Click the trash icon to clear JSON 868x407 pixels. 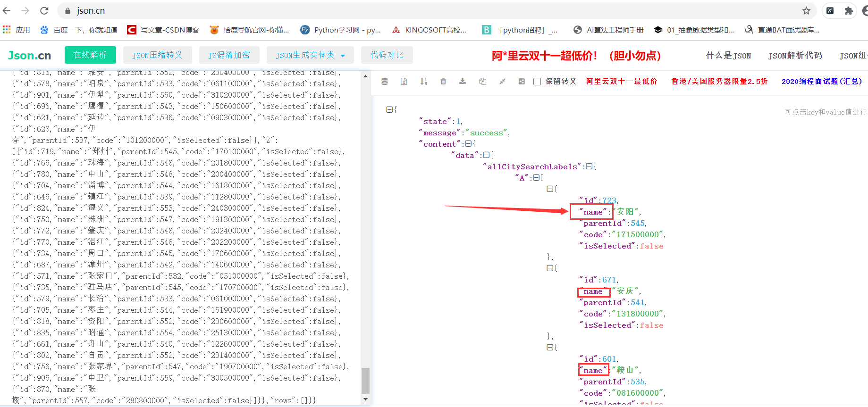(443, 82)
